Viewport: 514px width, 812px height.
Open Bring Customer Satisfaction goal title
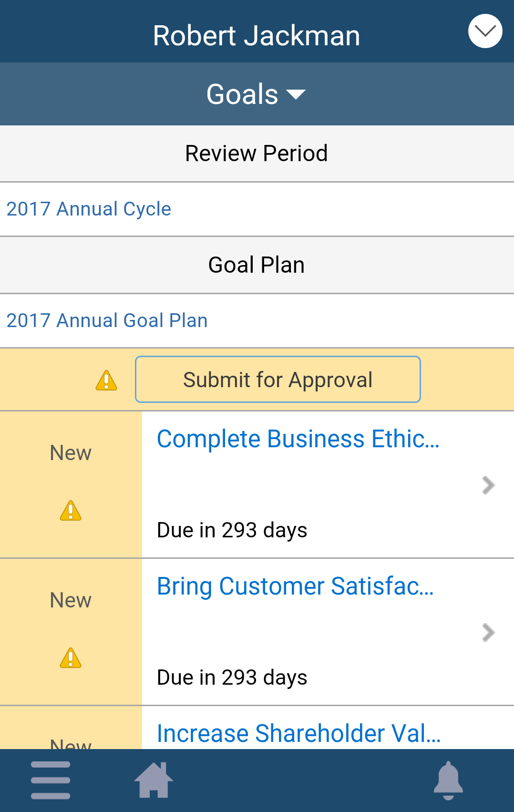pyautogui.click(x=296, y=586)
